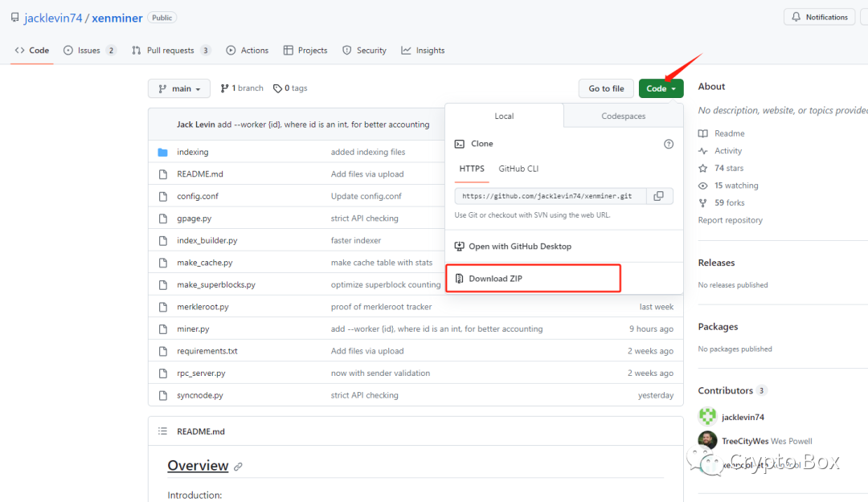
Task: Open the Insights tab
Action: [x=423, y=51]
